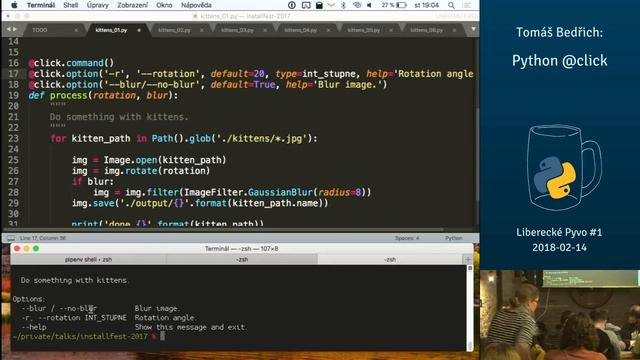Switch to the kittens_04.py tab
The image size is (640, 360).
pos(300,30)
